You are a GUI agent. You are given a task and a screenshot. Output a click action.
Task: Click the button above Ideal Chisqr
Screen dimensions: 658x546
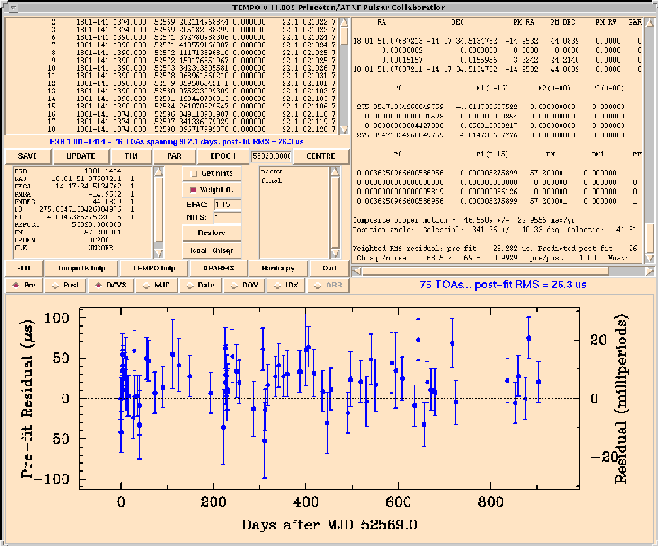point(212,233)
